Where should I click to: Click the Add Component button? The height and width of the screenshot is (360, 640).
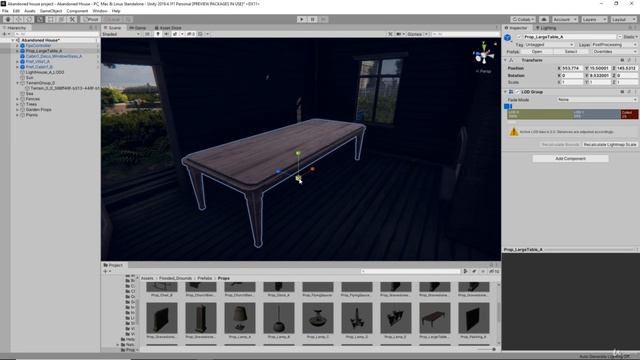(570, 158)
